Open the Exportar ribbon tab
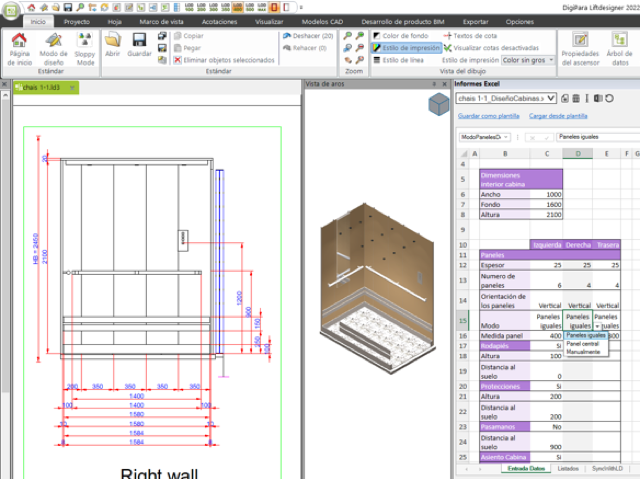The image size is (640, 479). pos(475,22)
